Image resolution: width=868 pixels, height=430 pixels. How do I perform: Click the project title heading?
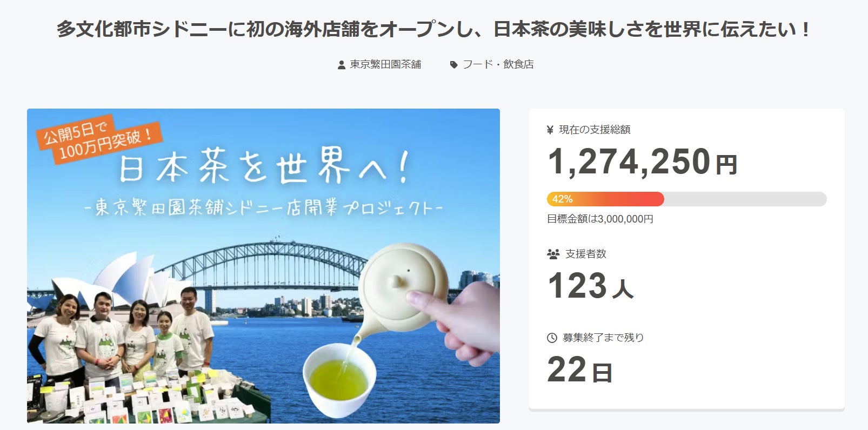click(434, 29)
